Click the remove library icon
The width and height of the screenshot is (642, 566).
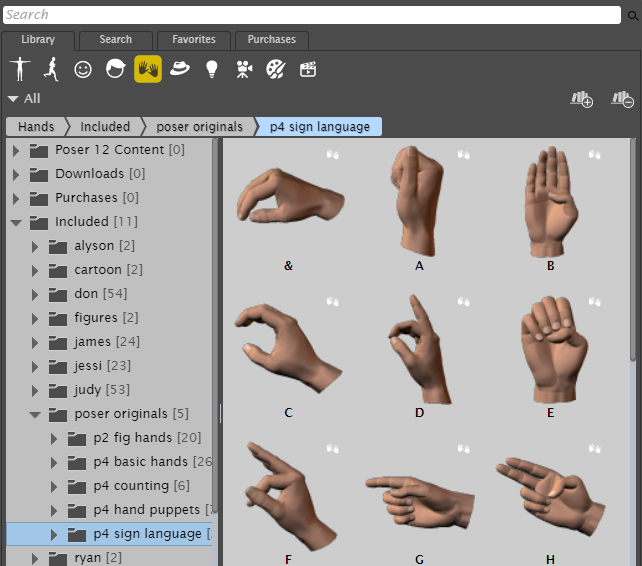coord(622,98)
